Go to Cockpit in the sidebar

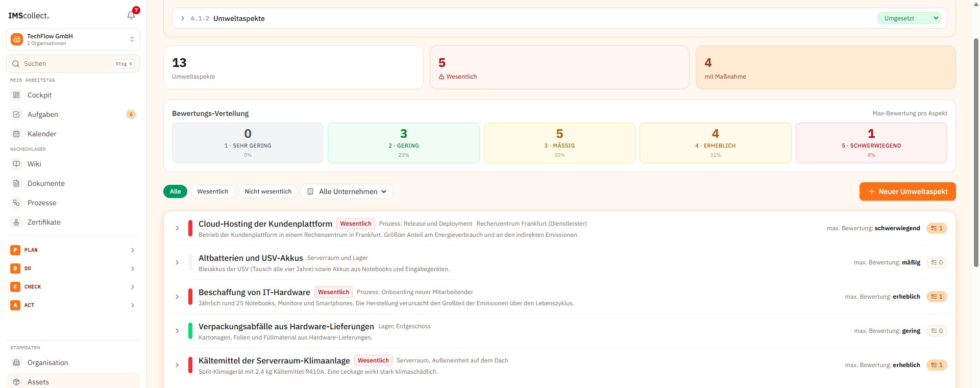click(73, 95)
